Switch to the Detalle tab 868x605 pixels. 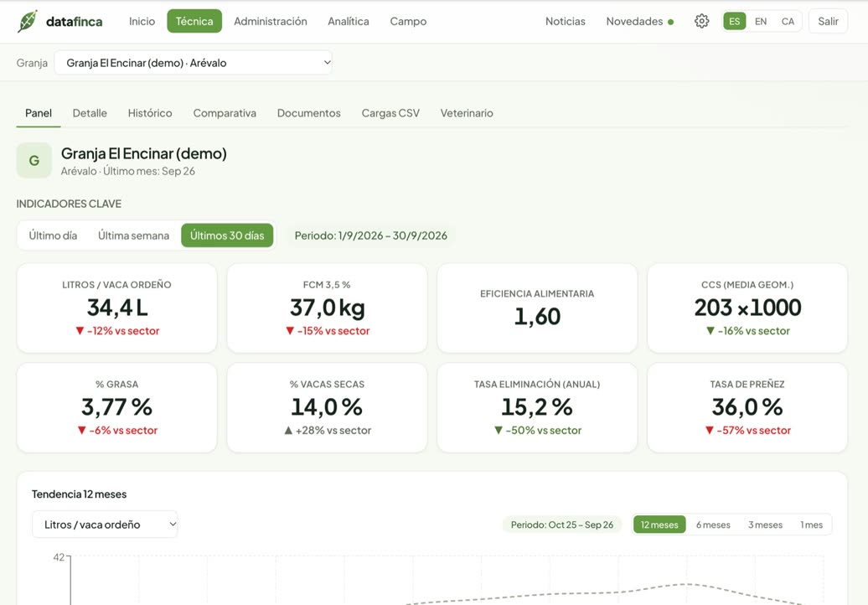90,113
